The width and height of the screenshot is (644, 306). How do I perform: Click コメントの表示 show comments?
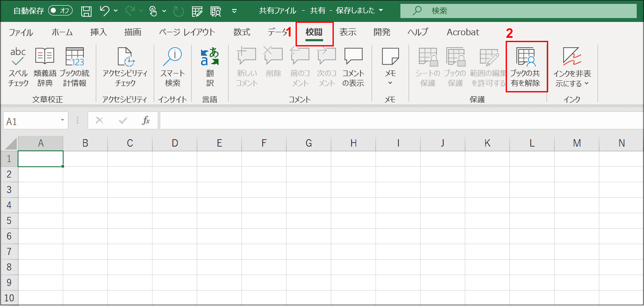coord(353,67)
